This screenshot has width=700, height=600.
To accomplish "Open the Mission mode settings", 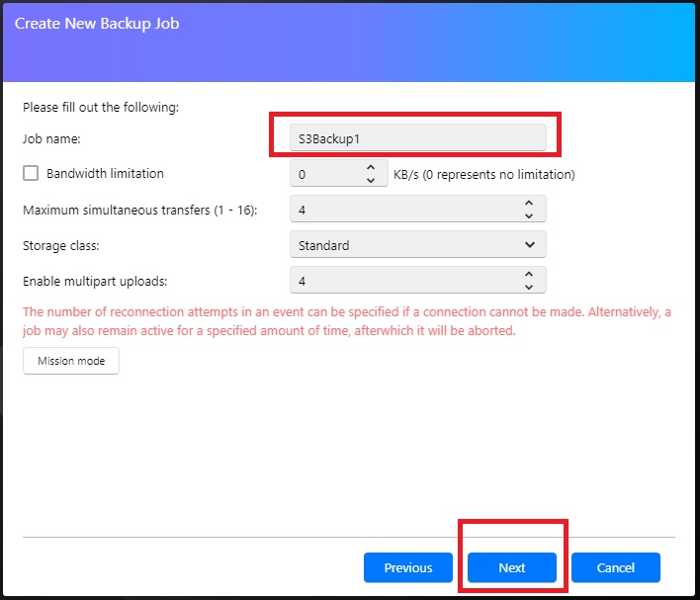I will tap(71, 361).
